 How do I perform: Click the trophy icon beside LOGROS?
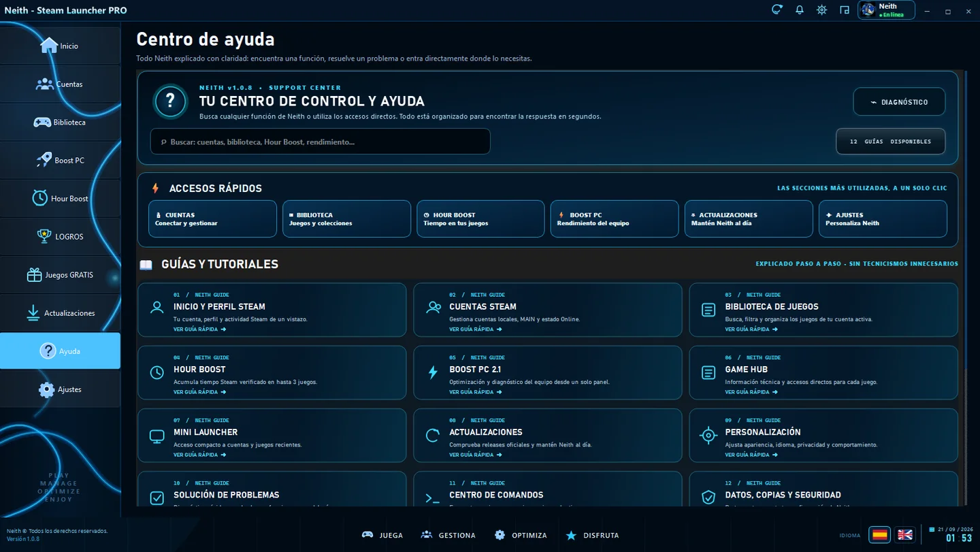coord(44,236)
